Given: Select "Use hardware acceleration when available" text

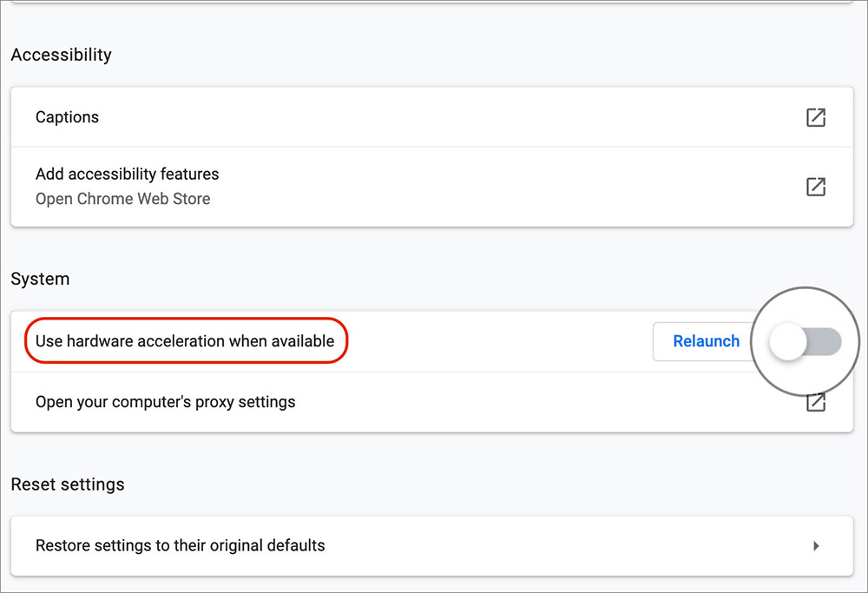Looking at the screenshot, I should (185, 341).
